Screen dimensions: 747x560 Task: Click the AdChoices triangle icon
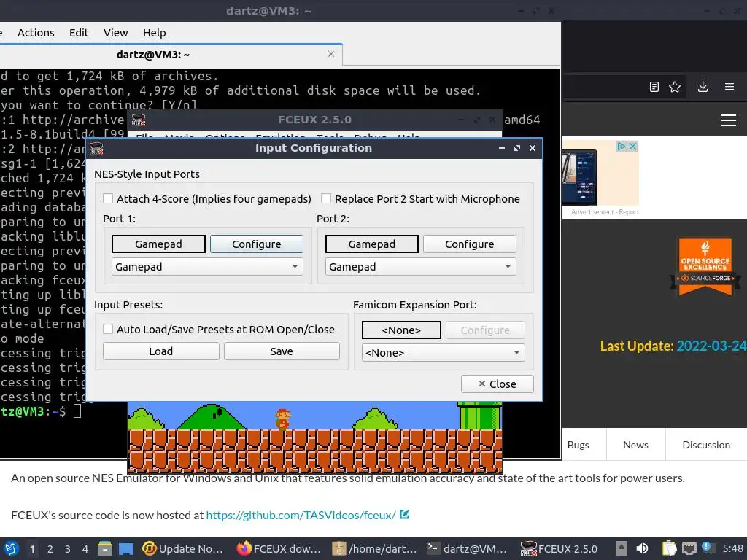[622, 146]
